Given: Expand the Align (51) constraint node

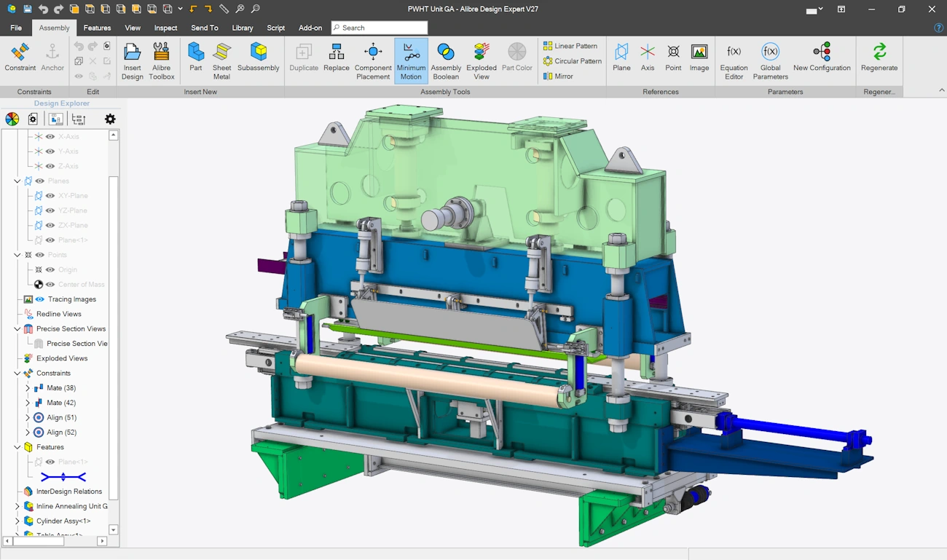Looking at the screenshot, I should (x=28, y=417).
